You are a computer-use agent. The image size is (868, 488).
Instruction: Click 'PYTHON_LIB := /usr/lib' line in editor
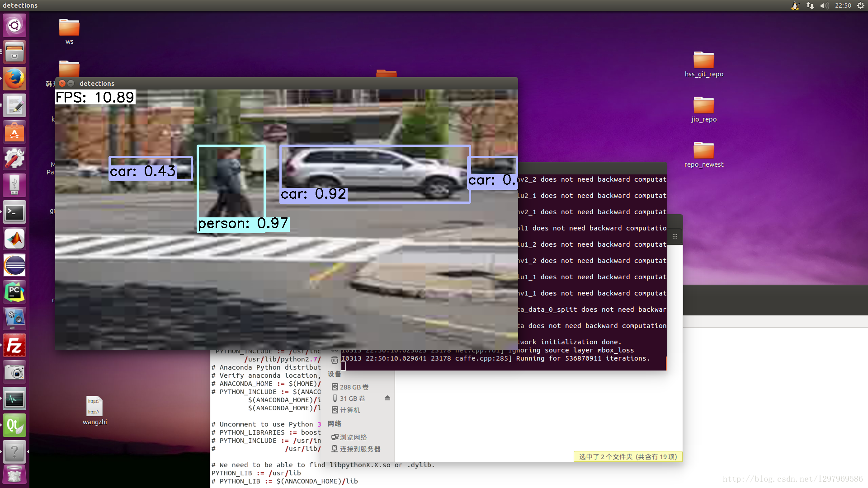click(256, 473)
